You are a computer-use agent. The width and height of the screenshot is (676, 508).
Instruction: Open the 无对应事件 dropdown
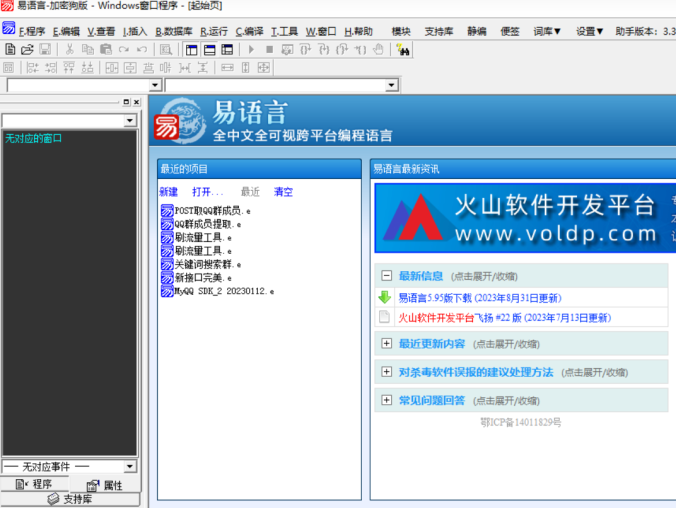click(x=130, y=466)
